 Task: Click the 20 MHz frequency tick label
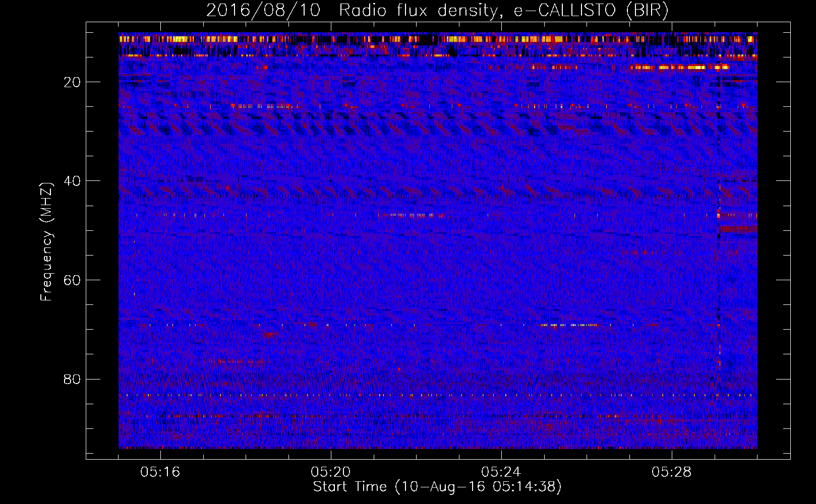[72, 82]
